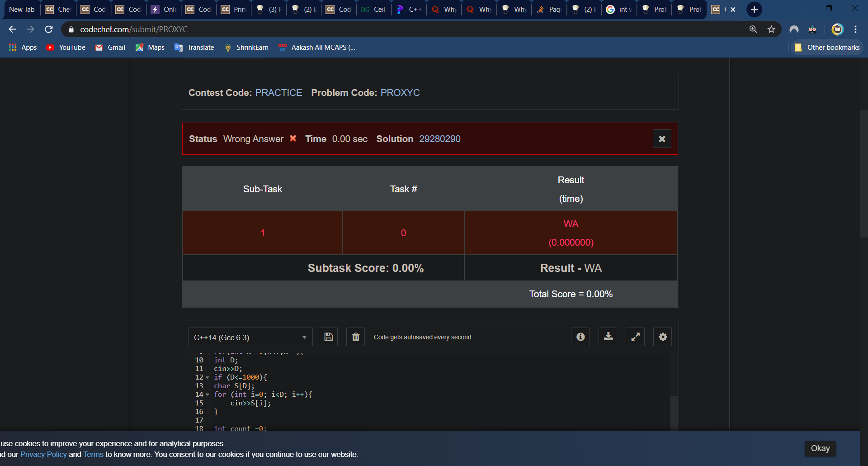Open the editor settings gear
868x466 pixels.
click(662, 337)
